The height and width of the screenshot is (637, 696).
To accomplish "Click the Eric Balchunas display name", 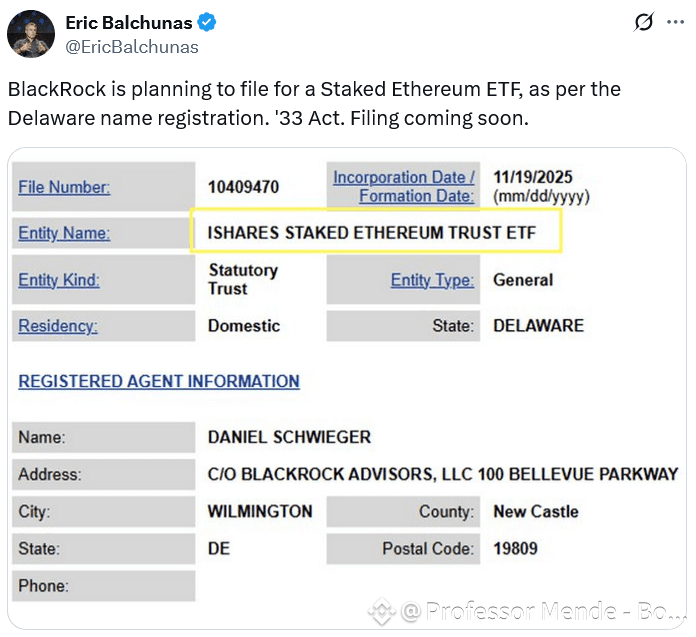I will pos(129,23).
